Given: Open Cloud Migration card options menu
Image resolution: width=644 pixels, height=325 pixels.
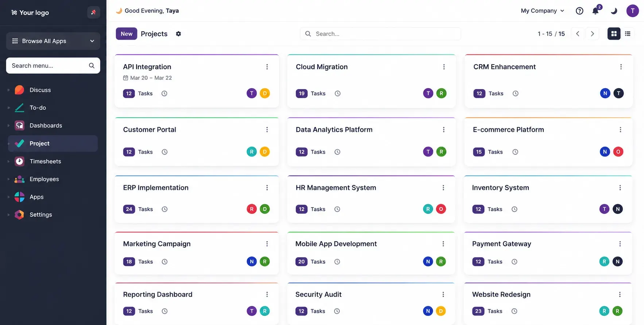Looking at the screenshot, I should click(444, 67).
